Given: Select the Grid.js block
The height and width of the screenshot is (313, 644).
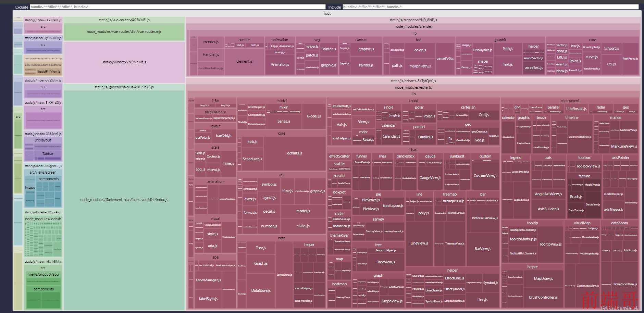Looking at the screenshot, I should pyautogui.click(x=484, y=115).
